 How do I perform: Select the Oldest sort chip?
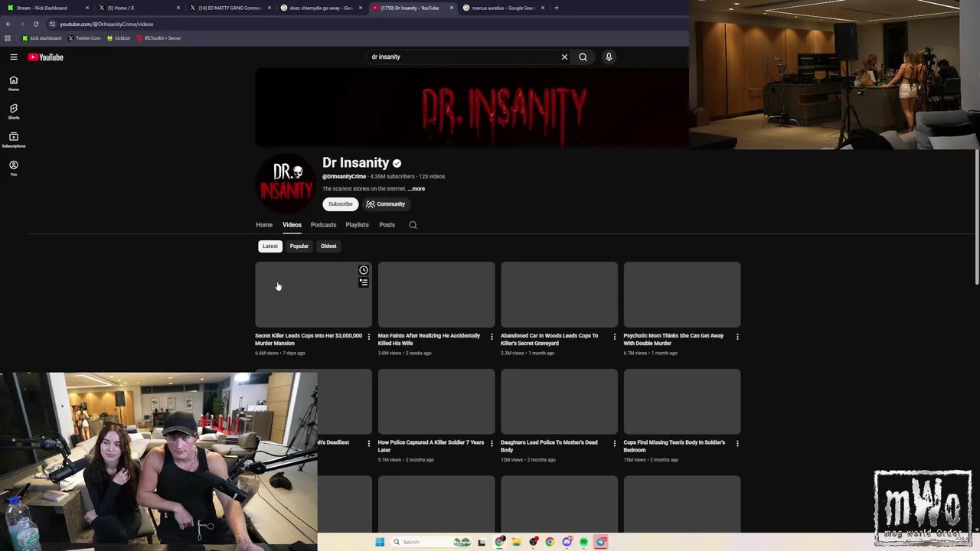tap(328, 246)
